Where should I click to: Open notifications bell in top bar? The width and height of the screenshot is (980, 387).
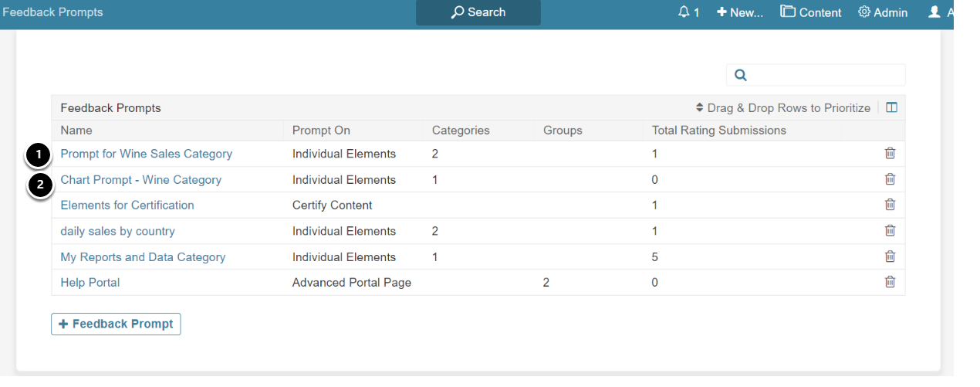688,12
